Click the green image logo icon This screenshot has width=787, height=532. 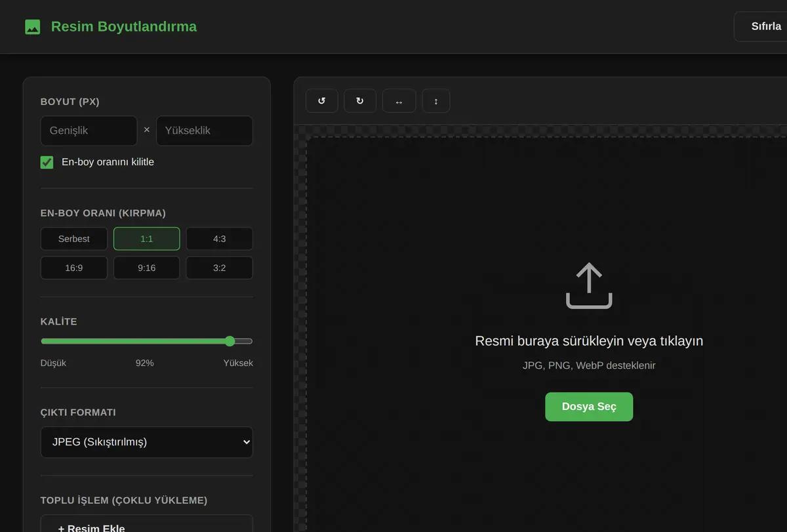(x=33, y=27)
